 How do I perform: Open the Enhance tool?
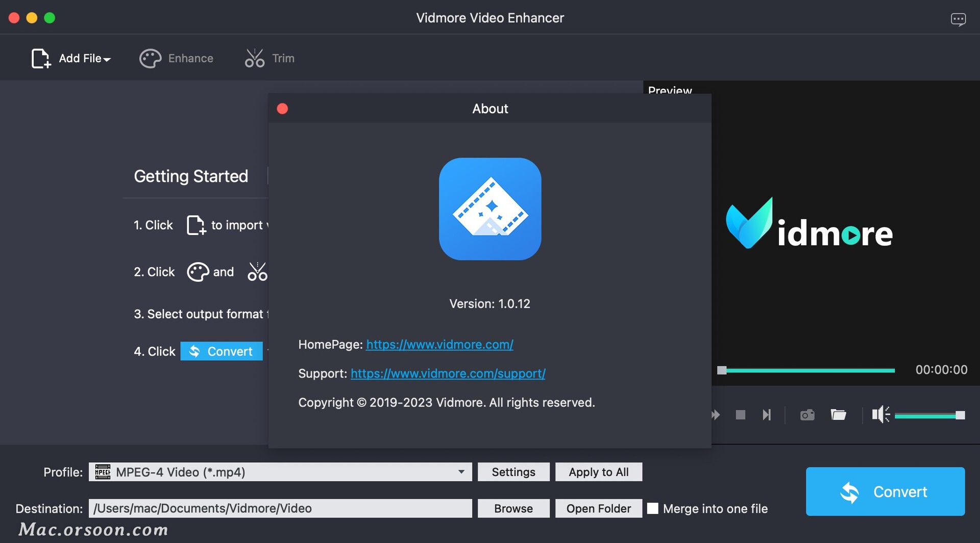tap(176, 58)
